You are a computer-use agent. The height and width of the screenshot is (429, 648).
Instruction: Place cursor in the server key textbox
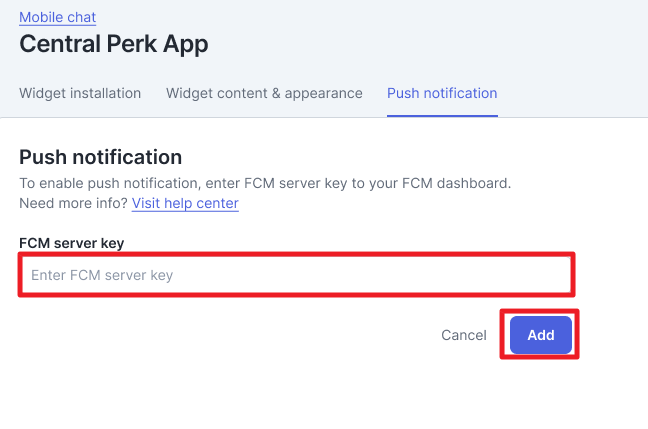[296, 275]
